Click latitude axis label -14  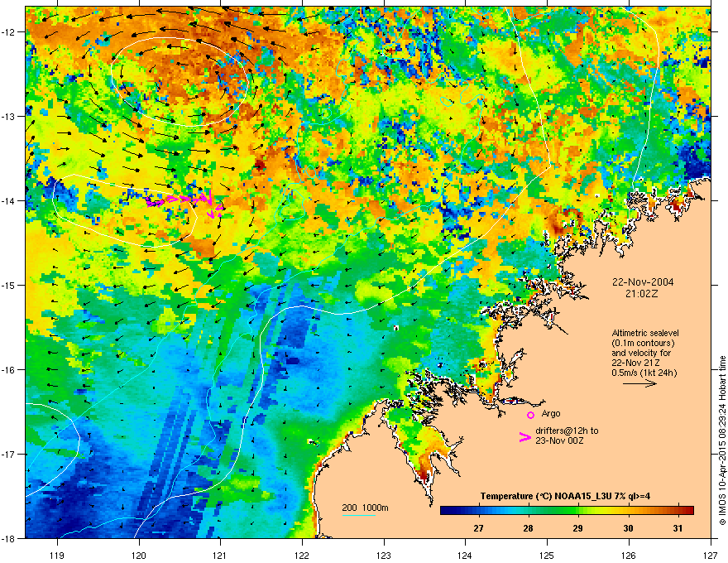tap(8, 200)
